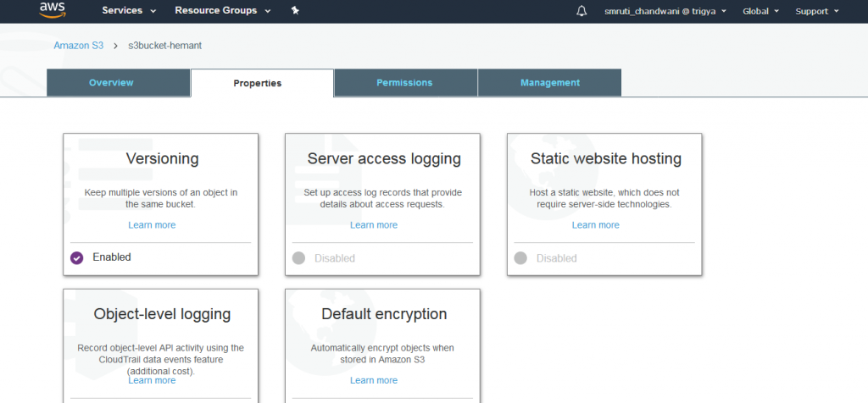Select the Server access logging card title
Screen dimensions: 868x403
click(384, 158)
